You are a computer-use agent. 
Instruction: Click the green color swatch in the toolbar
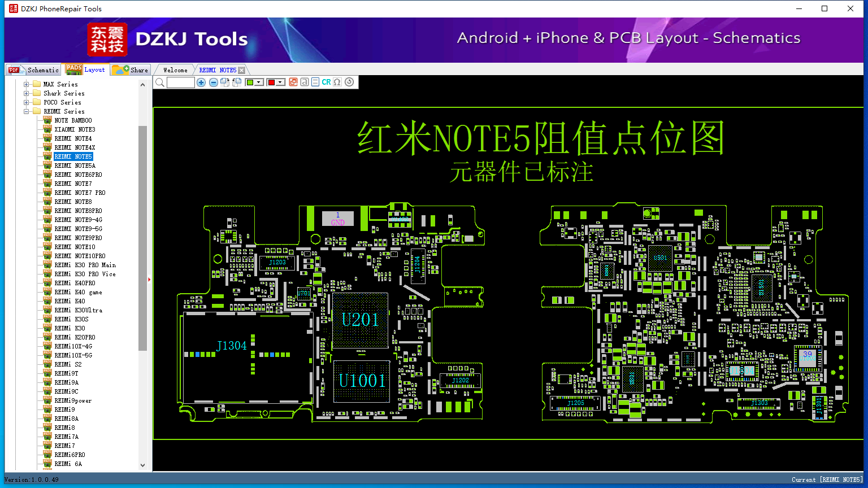tap(250, 82)
